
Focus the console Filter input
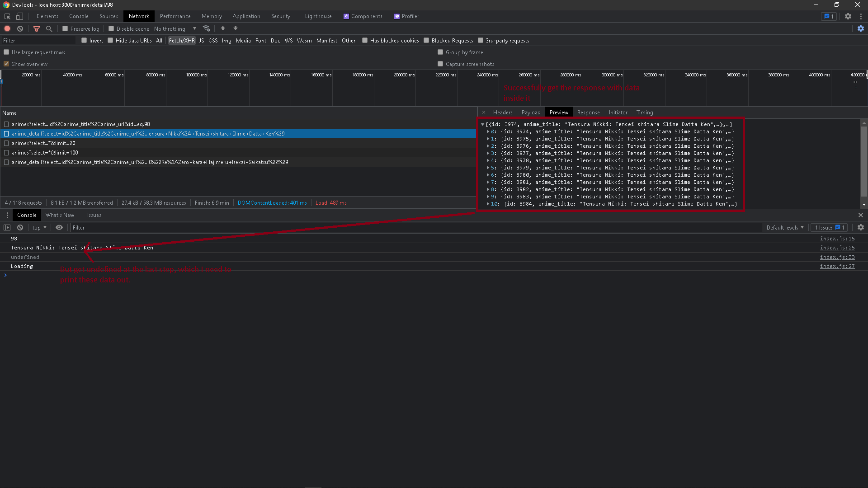[x=416, y=228]
